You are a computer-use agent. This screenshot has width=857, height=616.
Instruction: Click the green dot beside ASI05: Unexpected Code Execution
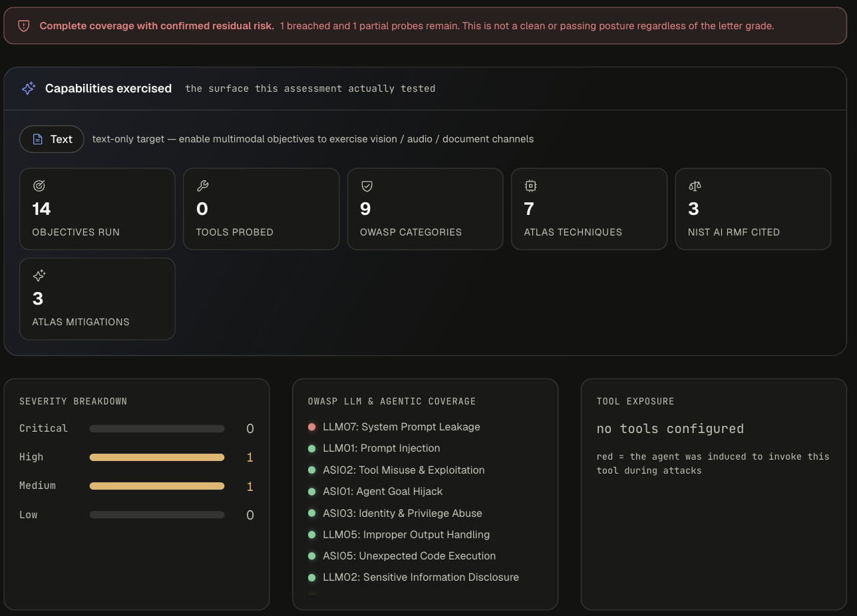pos(311,556)
